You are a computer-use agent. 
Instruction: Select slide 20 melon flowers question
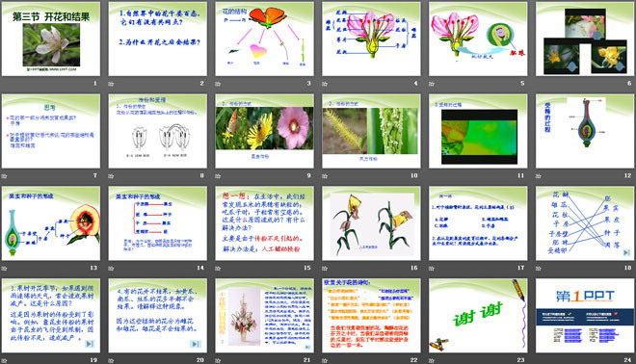tap(157, 315)
